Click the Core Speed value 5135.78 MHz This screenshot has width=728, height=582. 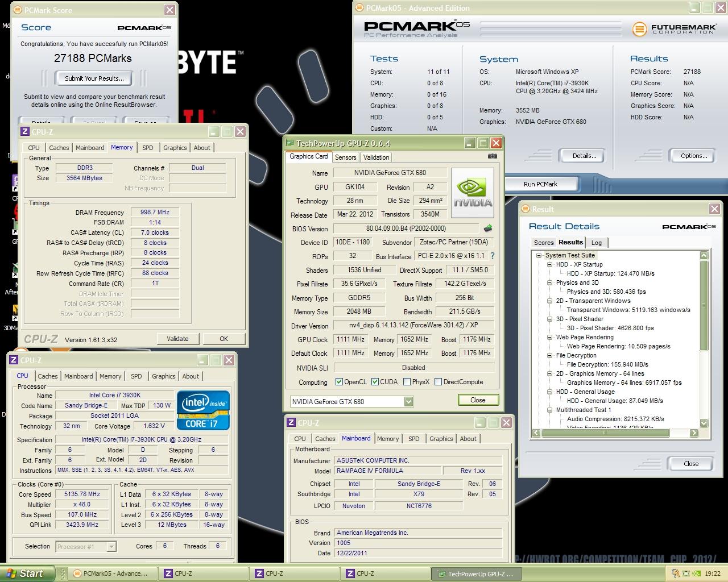(x=82, y=494)
